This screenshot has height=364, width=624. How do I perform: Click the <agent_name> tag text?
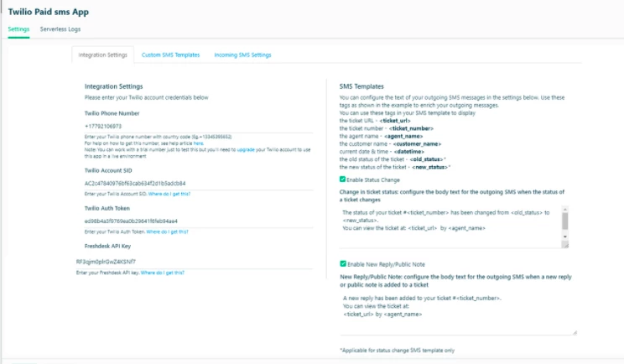click(x=403, y=136)
